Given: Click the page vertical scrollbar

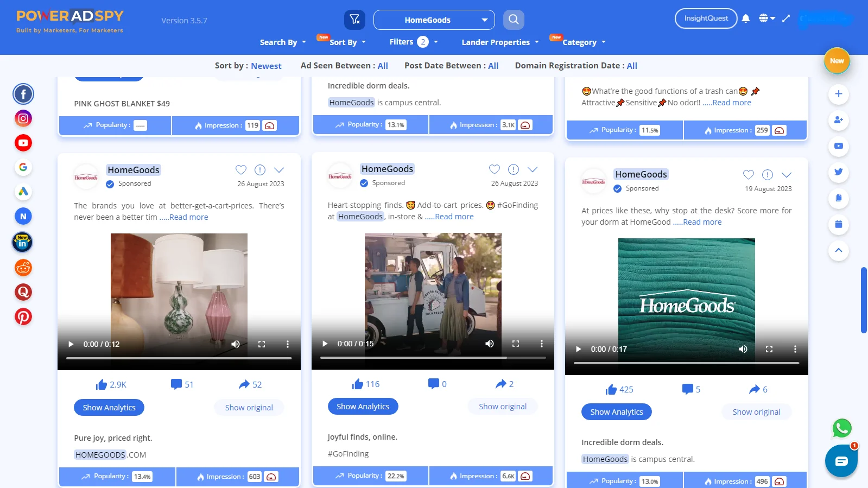Looking at the screenshot, I should (864, 300).
